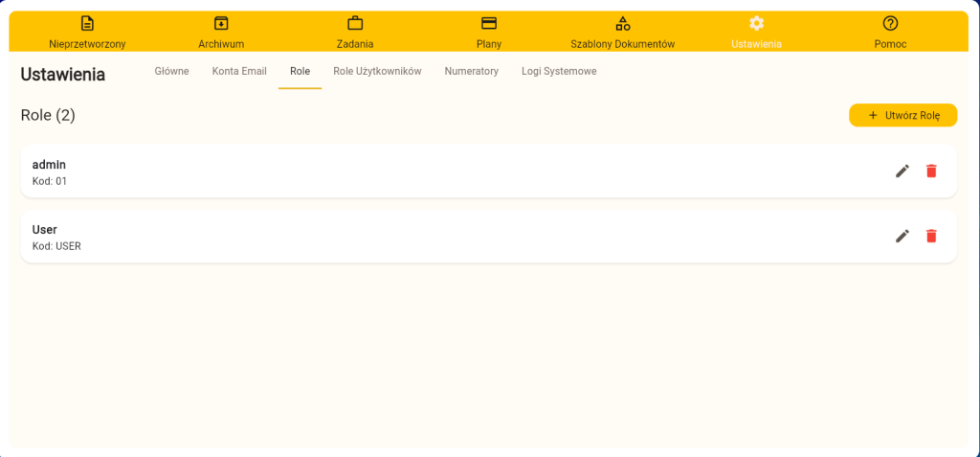Delete the admin role via trash icon
The height and width of the screenshot is (457, 980).
[x=931, y=171]
